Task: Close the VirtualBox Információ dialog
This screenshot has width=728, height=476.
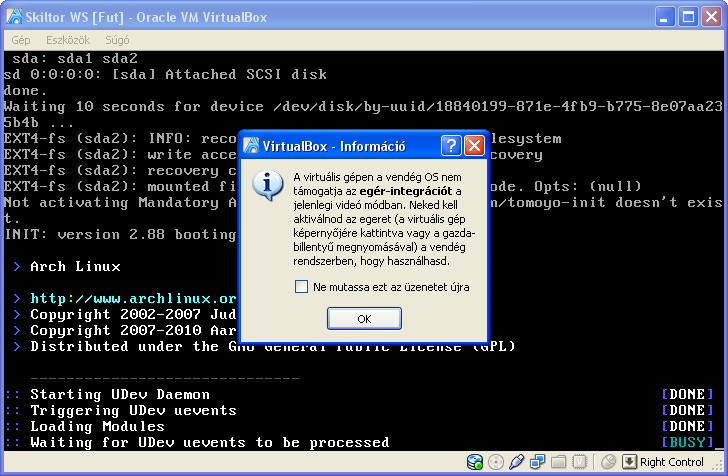Action: point(474,145)
